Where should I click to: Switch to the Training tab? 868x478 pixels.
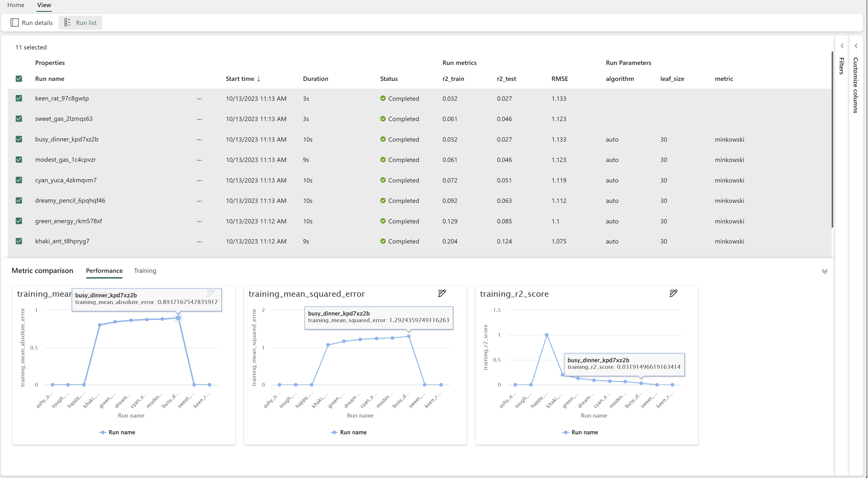click(x=145, y=271)
